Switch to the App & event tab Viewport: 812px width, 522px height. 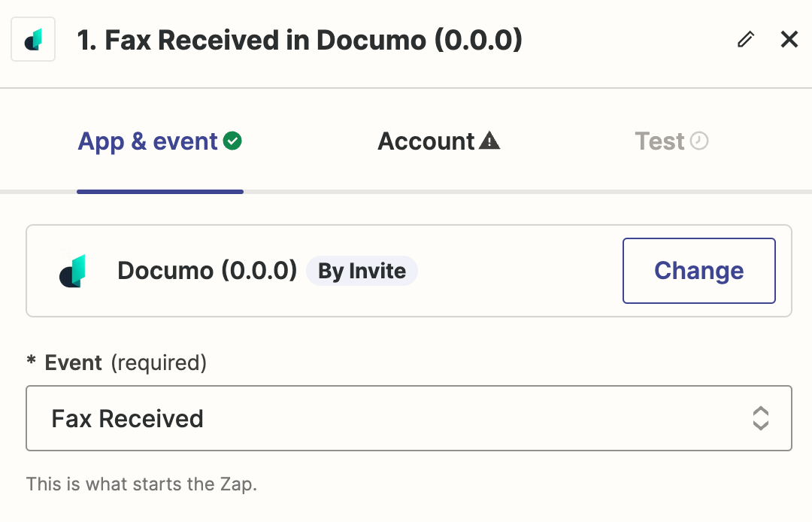click(x=159, y=141)
